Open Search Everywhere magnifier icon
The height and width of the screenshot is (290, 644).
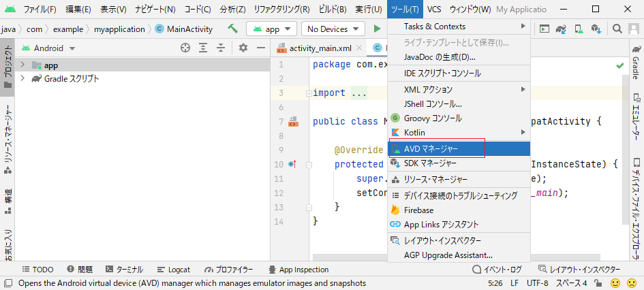[617, 29]
